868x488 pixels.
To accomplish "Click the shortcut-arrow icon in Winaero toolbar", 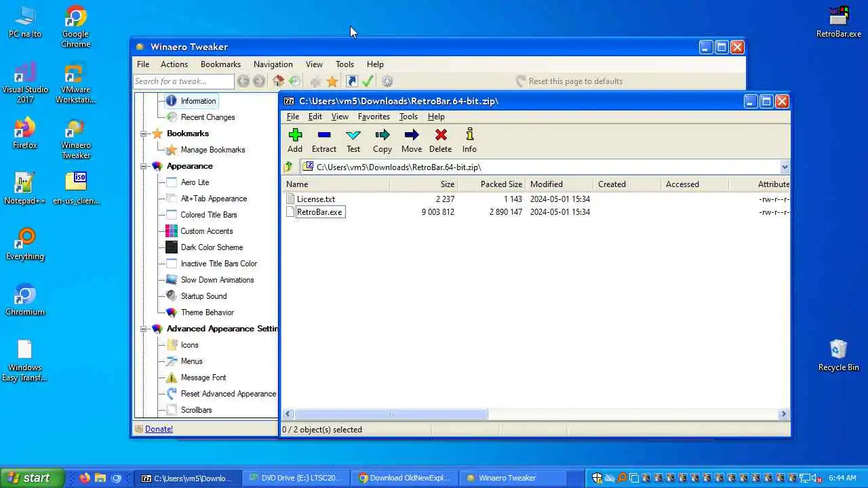I will click(351, 81).
